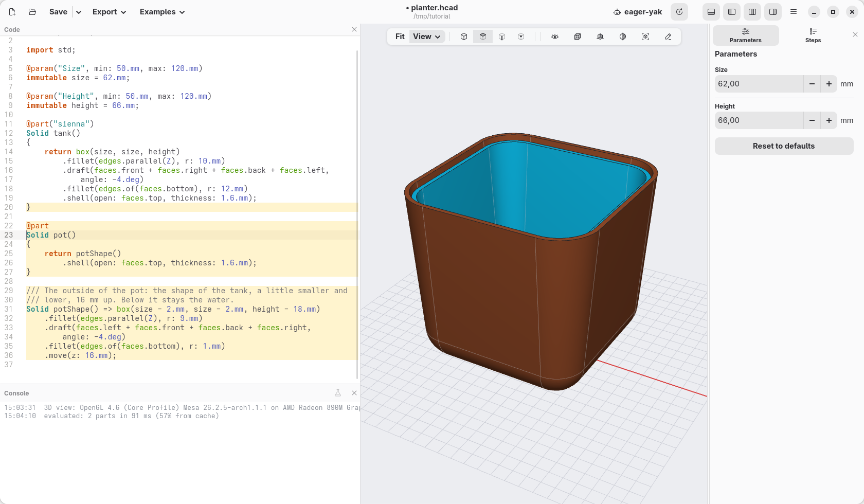The width and height of the screenshot is (864, 504).
Task: Toggle the right sidebar panel layout button
Action: click(773, 12)
